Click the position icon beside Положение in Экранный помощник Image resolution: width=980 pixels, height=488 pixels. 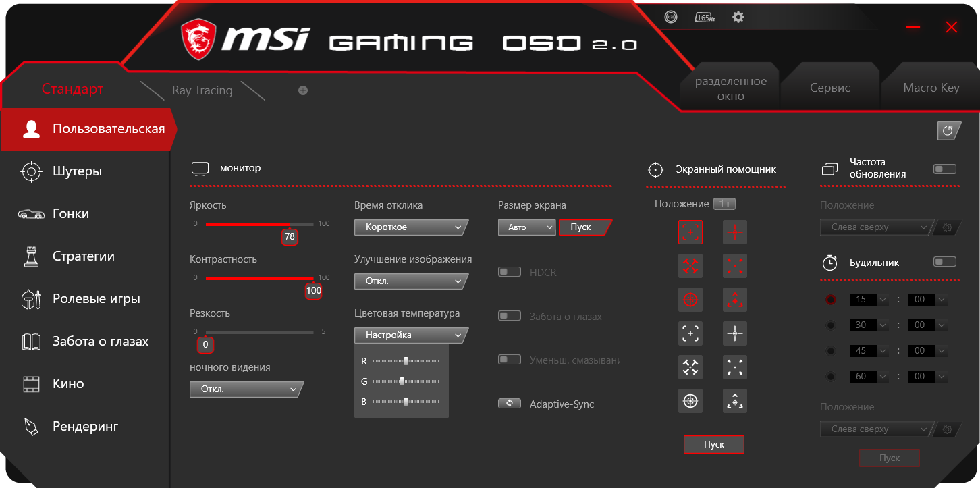(x=725, y=204)
